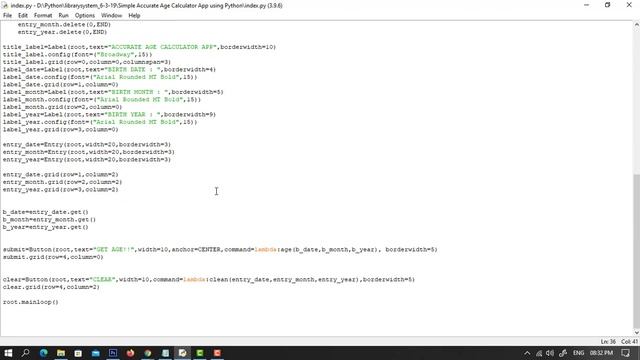Open the green Camtasia taskbar app
Viewport: 640px width, 360px height.
pyautogui.click(x=200, y=353)
